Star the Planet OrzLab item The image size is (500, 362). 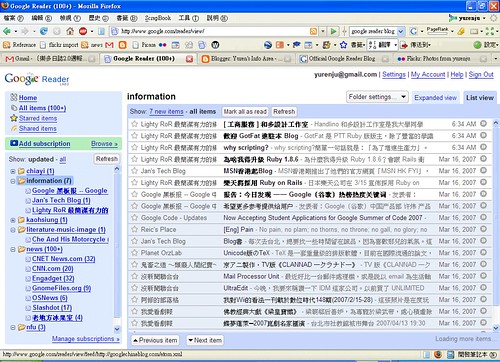(135, 253)
